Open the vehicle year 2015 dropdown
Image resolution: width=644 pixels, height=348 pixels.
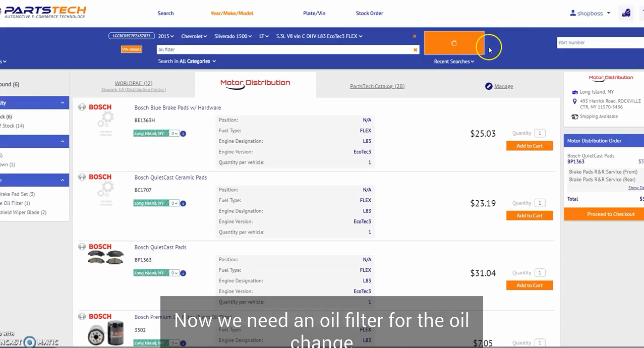coord(165,36)
